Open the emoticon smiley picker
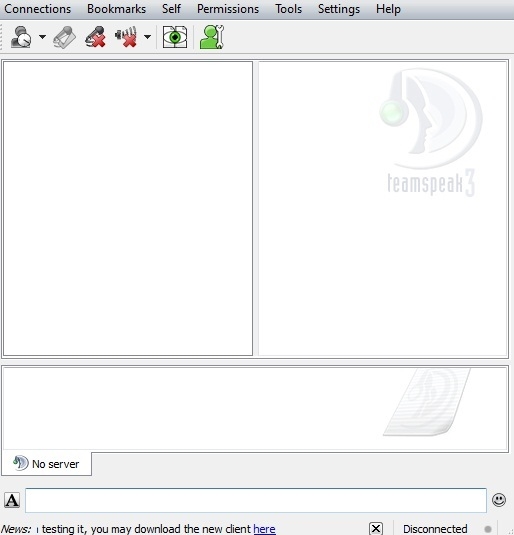Image resolution: width=514 pixels, height=535 pixels. [499, 500]
